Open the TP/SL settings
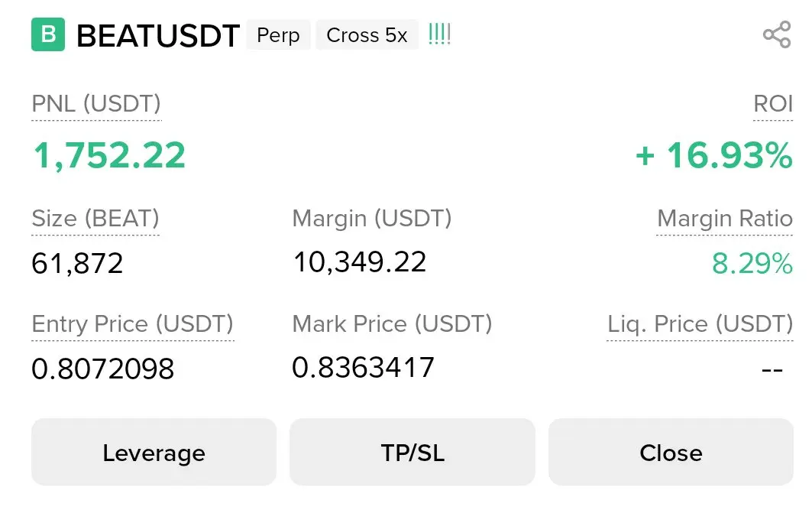The width and height of the screenshot is (812, 510). [412, 453]
